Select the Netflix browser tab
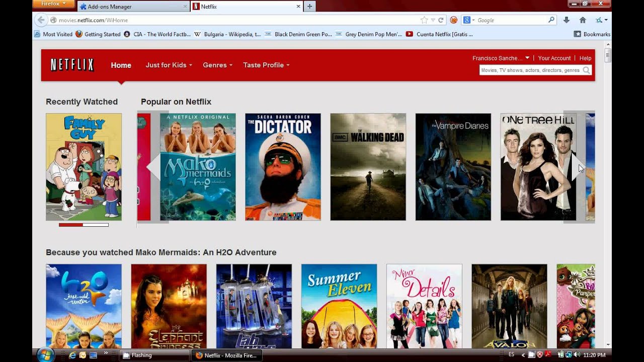644x362 pixels. point(247,7)
